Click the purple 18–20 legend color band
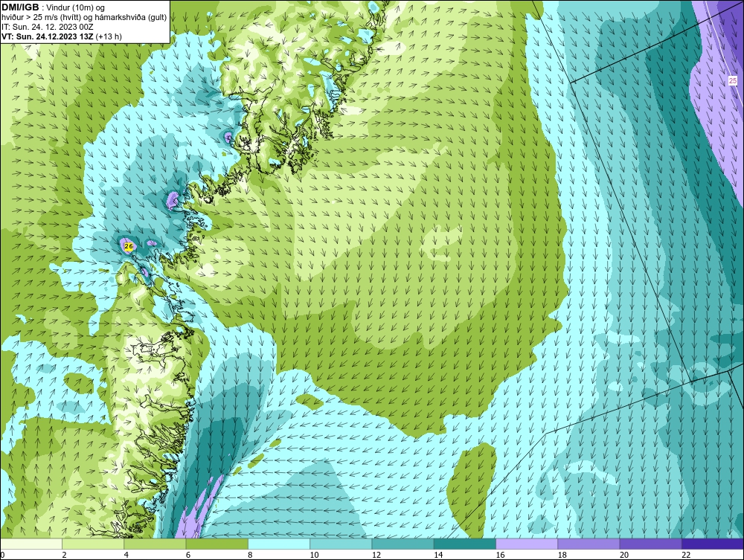Image resolution: width=744 pixels, height=560 pixels. (x=589, y=544)
